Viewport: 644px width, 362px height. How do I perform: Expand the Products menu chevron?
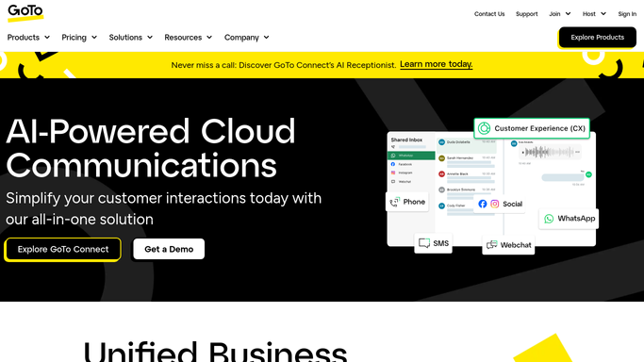click(x=47, y=38)
